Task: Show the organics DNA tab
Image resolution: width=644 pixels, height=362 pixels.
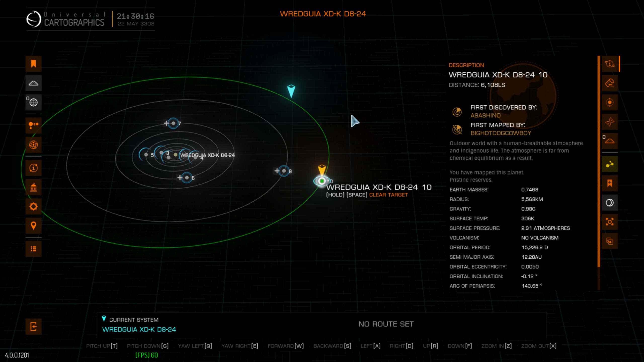Action: (x=610, y=122)
